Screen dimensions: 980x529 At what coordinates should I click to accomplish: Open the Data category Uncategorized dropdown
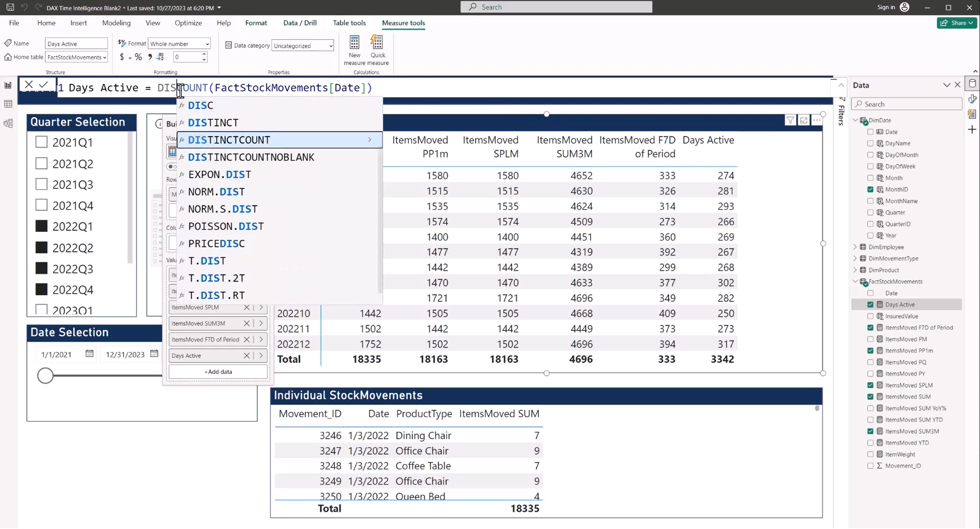tap(302, 46)
